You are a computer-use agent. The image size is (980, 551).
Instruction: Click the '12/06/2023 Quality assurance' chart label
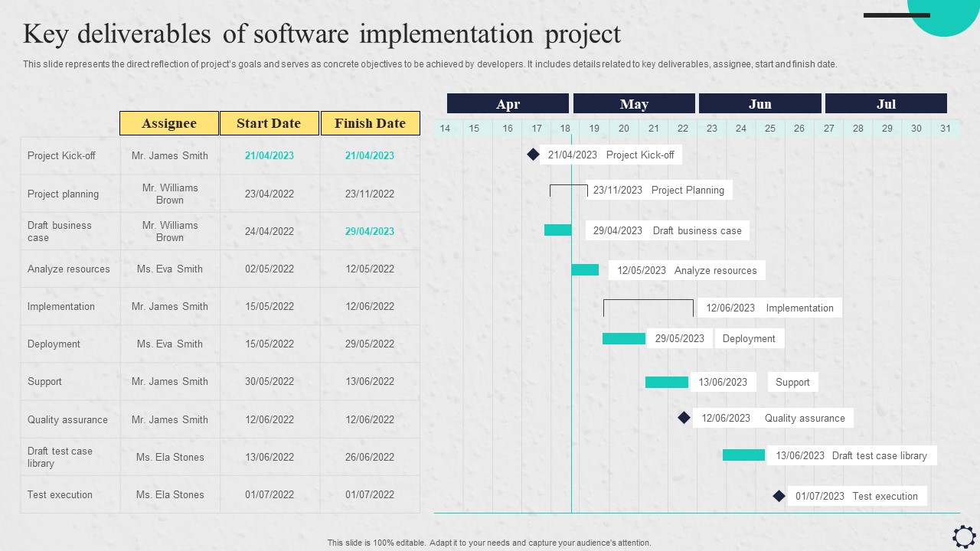[773, 418]
